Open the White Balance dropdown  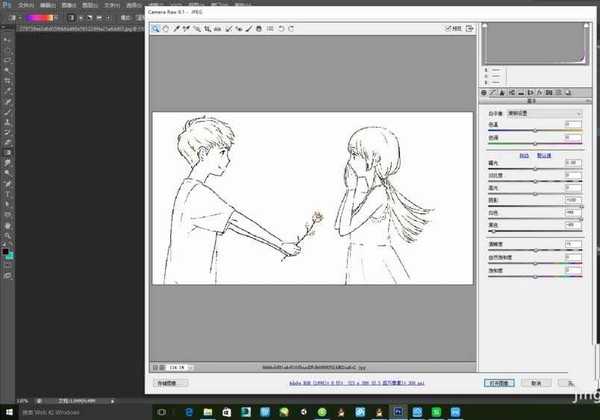point(543,113)
